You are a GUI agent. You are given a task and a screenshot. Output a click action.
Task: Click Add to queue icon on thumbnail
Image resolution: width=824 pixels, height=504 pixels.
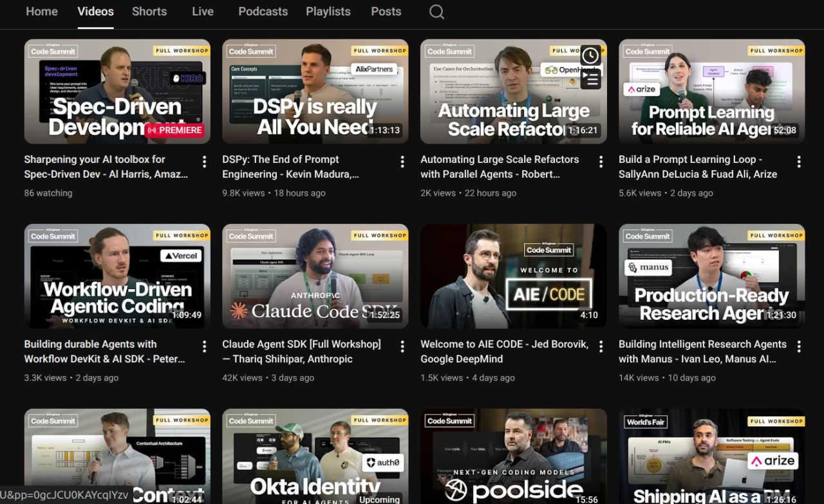[x=590, y=79]
